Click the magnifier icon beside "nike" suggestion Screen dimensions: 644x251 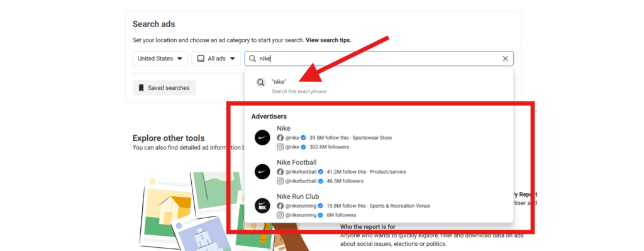261,82
